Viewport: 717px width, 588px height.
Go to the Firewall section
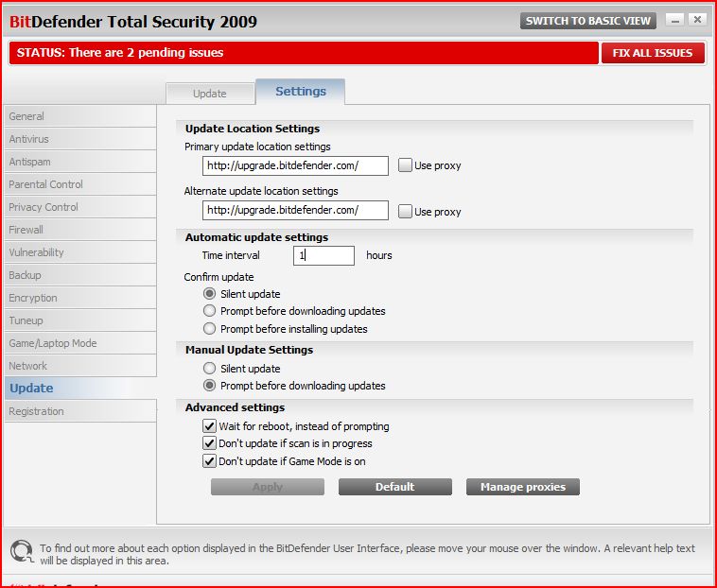(80, 230)
